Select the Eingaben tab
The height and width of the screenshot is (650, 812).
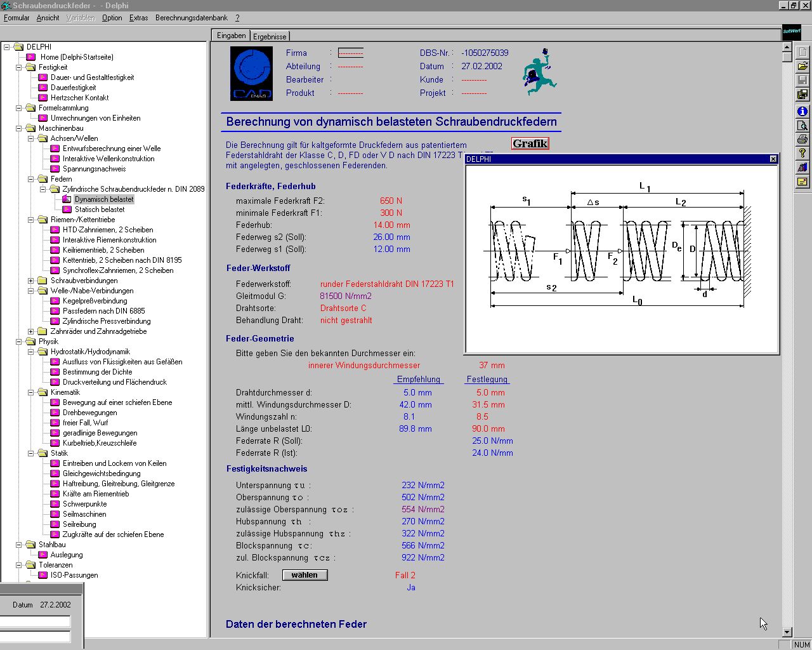231,36
